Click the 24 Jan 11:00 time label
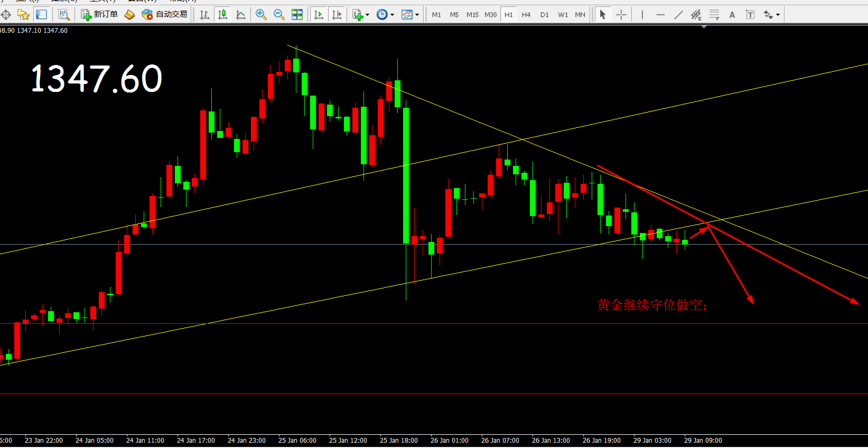Screen dimensions: 868x448 coord(145,441)
